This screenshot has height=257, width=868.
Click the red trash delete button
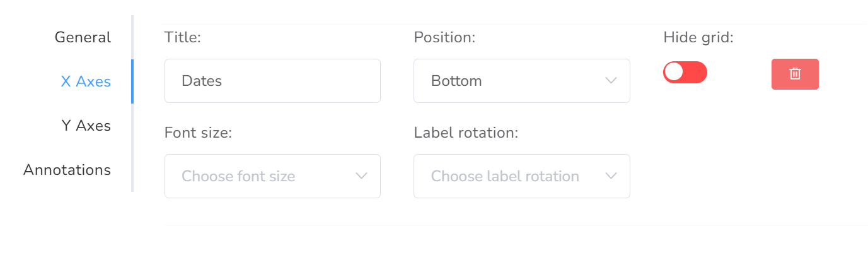[795, 74]
